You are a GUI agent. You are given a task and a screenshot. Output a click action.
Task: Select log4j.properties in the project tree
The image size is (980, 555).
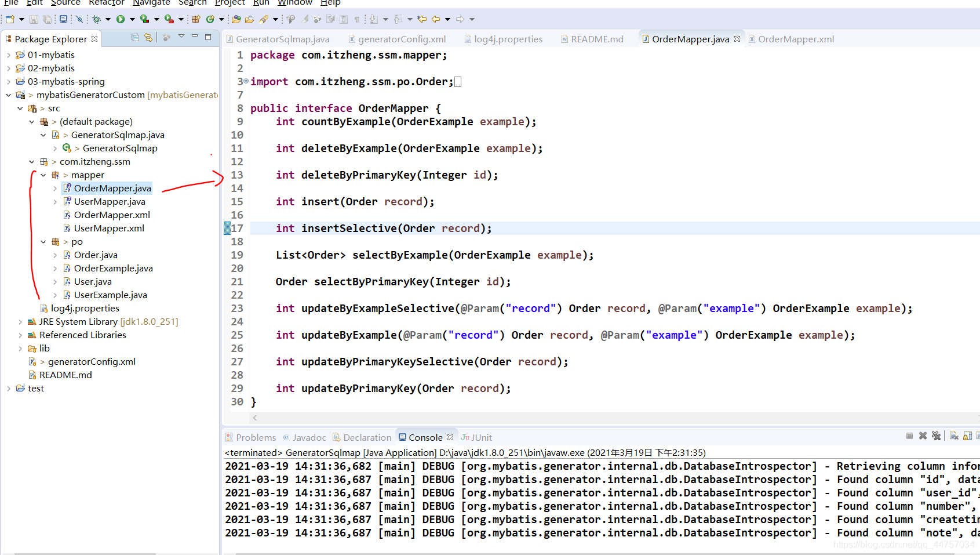(x=85, y=309)
